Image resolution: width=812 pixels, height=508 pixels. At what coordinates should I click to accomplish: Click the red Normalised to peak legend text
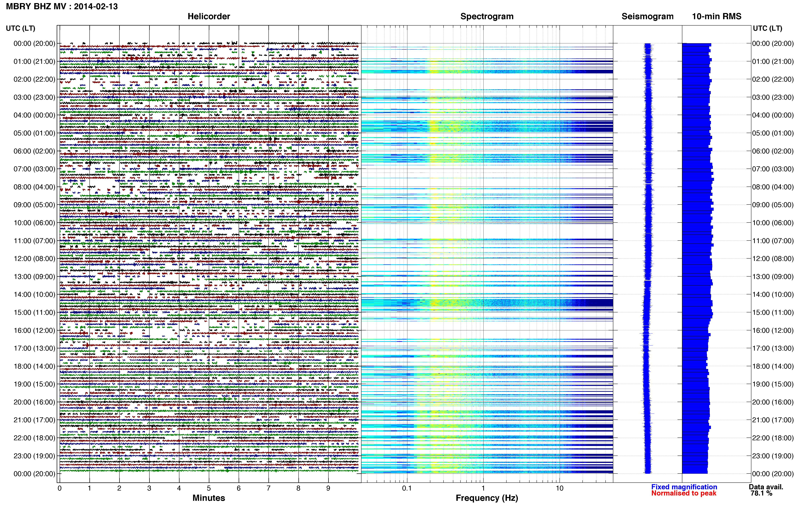(684, 493)
